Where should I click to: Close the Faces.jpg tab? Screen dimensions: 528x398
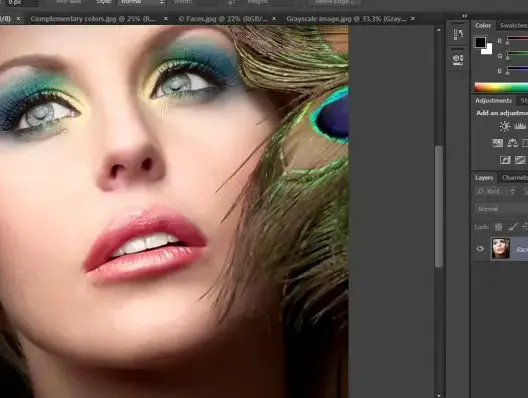pyautogui.click(x=274, y=19)
